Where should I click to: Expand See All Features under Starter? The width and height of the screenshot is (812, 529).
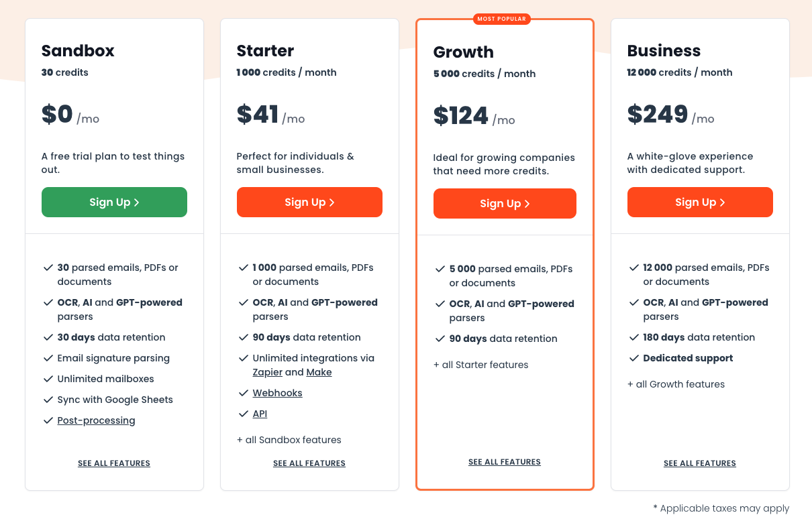tap(309, 463)
